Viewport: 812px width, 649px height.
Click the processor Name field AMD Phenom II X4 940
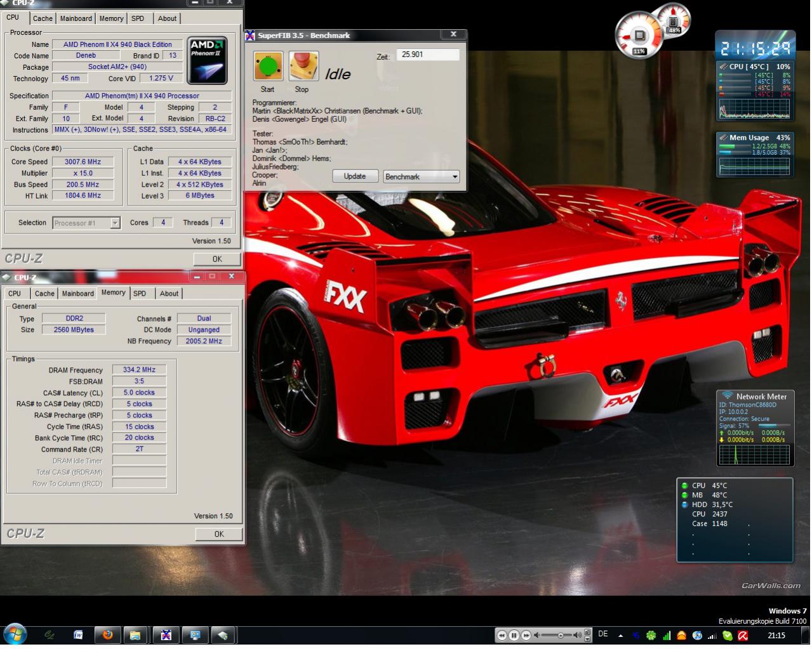pyautogui.click(x=117, y=44)
